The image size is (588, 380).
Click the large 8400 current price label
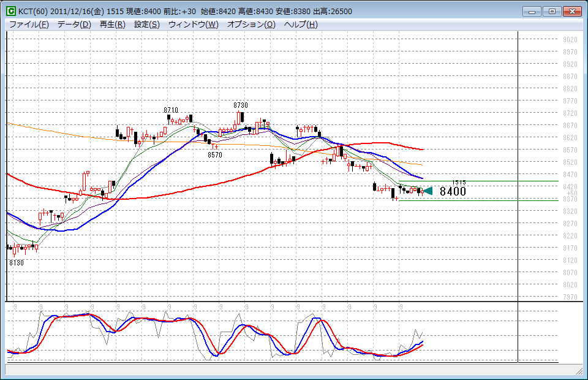click(x=453, y=191)
